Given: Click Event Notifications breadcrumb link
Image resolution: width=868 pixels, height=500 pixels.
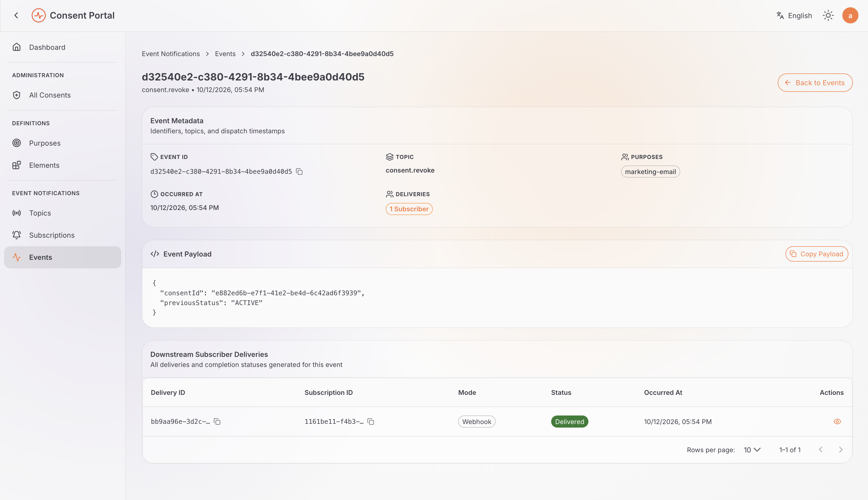Looking at the screenshot, I should (170, 54).
